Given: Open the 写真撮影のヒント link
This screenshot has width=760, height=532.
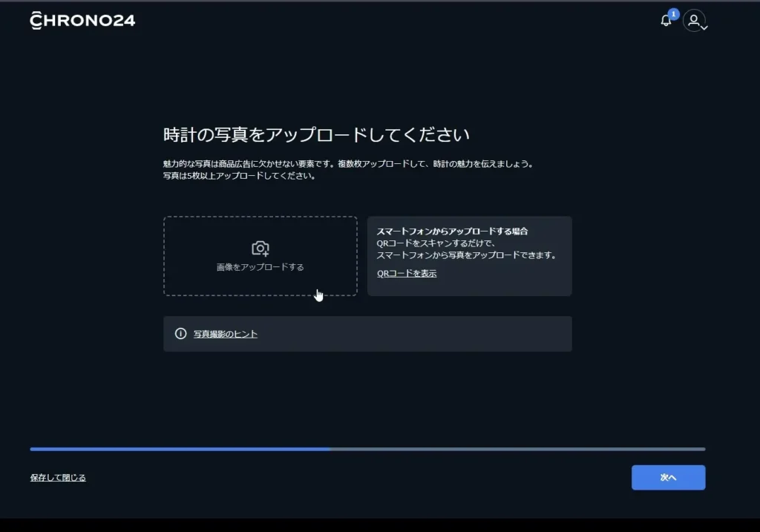Looking at the screenshot, I should (226, 334).
